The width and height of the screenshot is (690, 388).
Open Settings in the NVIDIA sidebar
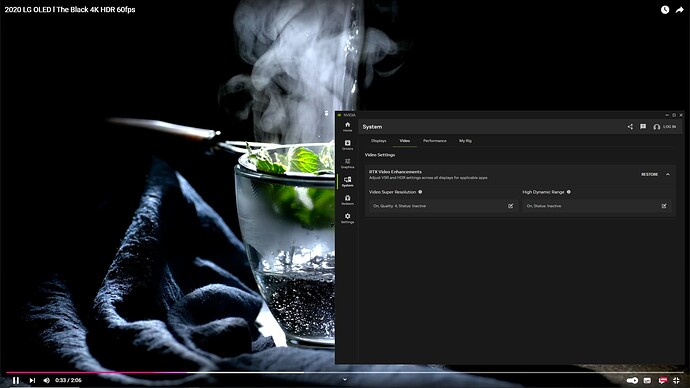click(x=347, y=218)
